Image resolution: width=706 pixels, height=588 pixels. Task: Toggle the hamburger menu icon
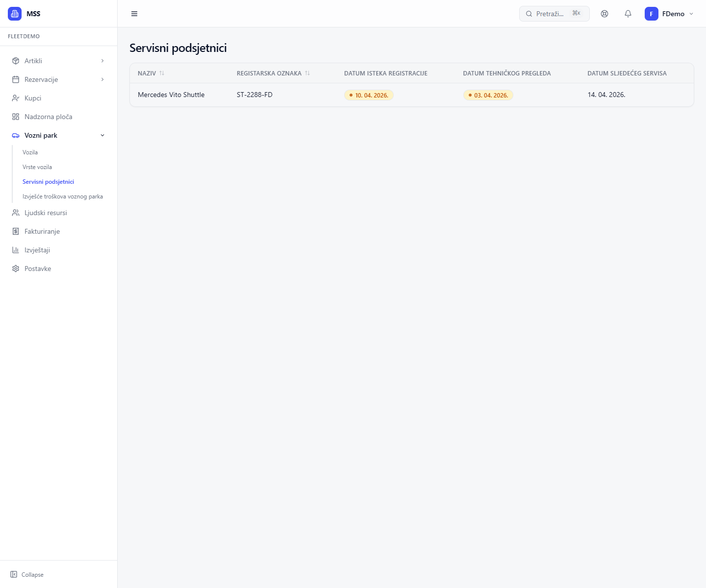click(x=134, y=14)
